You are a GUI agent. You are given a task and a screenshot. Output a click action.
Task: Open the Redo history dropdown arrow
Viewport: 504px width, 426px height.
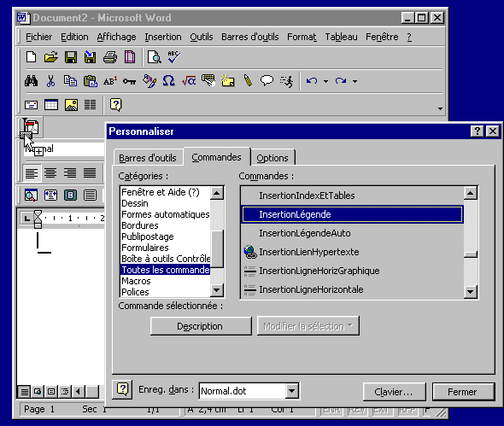click(x=355, y=81)
